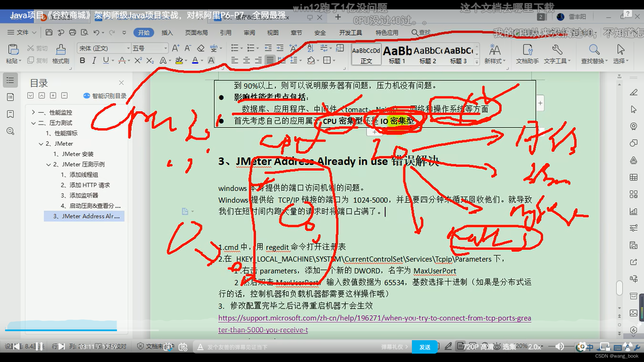Screen dimensions: 644x362
Task: Apply the 标题 1 heading style
Action: (x=397, y=54)
